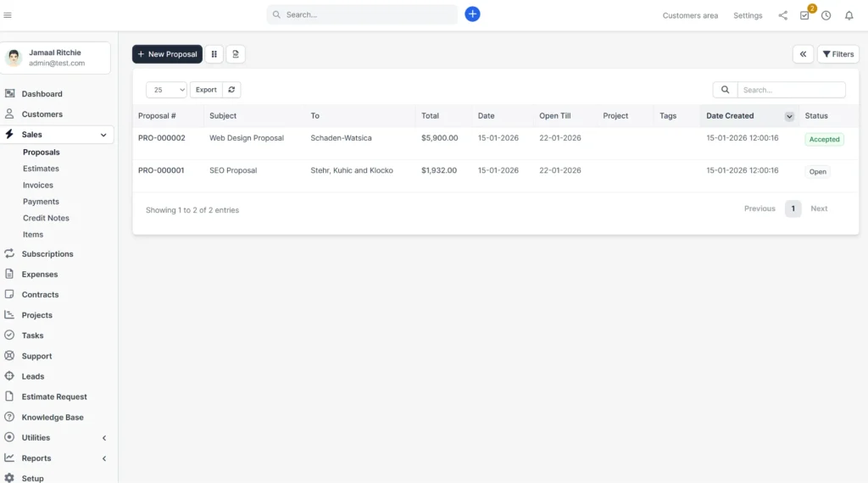The image size is (868, 483).
Task: Click the Projects chart icon
Action: tap(9, 315)
